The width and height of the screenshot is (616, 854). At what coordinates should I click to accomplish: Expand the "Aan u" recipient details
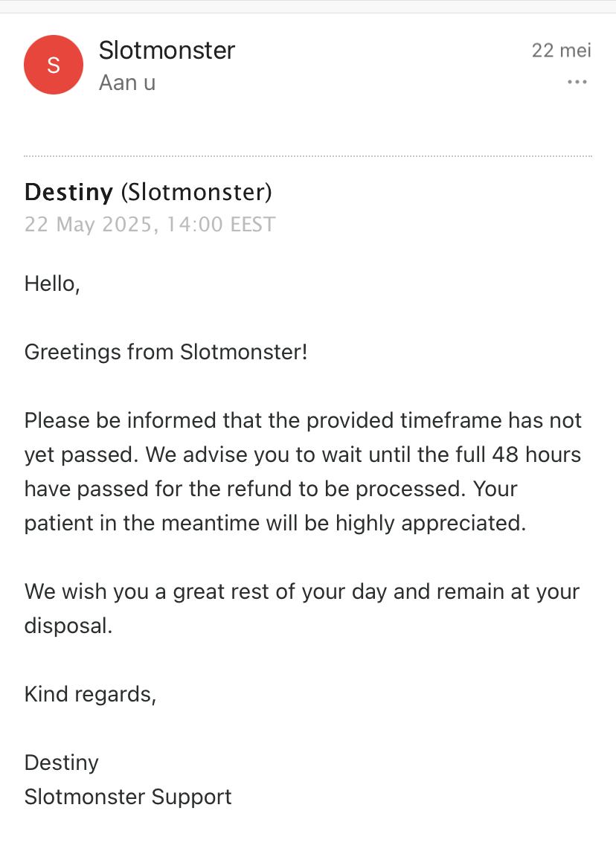[127, 83]
